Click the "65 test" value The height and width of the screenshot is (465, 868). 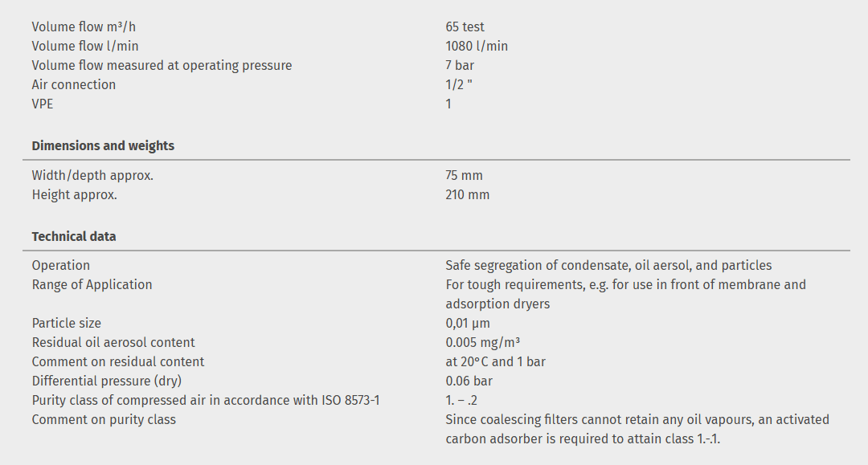[x=465, y=27]
